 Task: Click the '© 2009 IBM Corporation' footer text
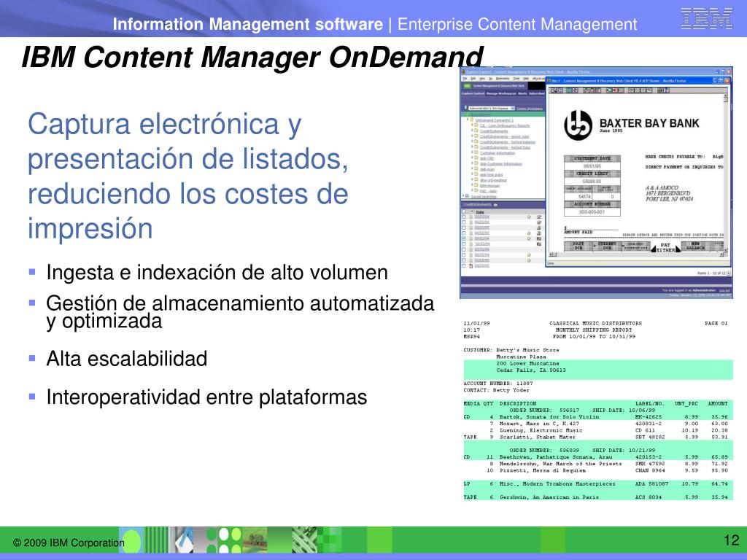69,542
